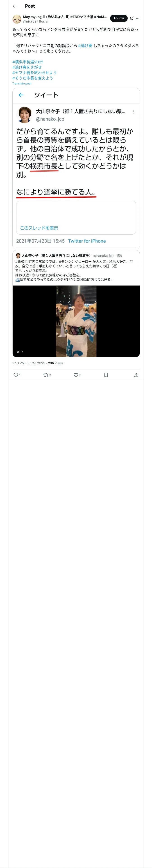Bookmark this post
This screenshot has height=868, width=152.
[x=106, y=375]
